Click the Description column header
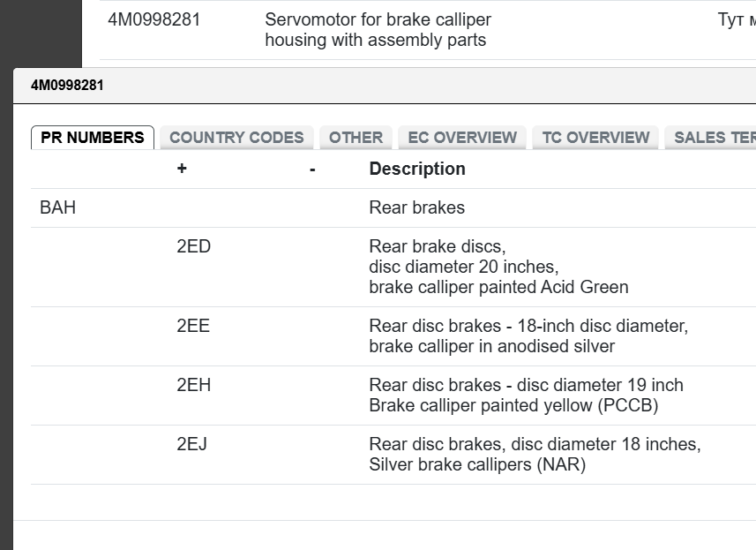 coord(417,169)
